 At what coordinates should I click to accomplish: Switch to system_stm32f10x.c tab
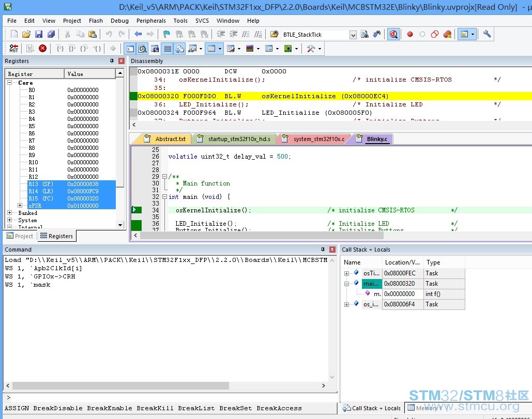pyautogui.click(x=314, y=139)
